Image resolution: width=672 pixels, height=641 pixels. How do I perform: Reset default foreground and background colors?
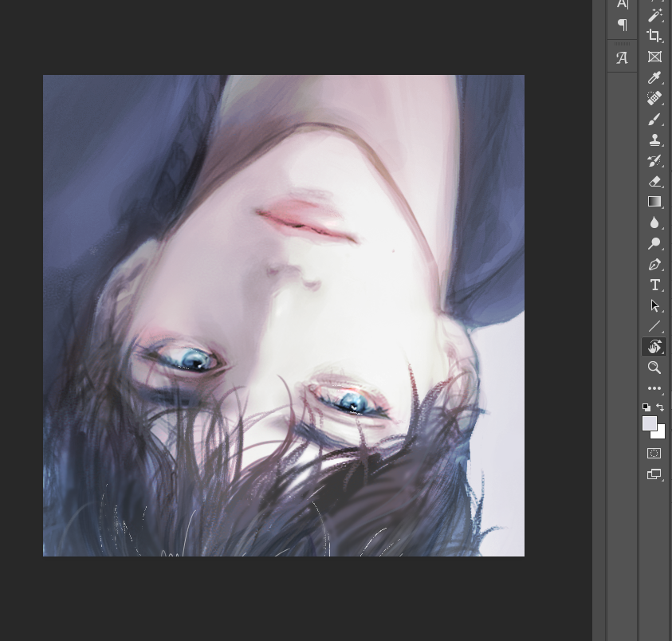(646, 407)
